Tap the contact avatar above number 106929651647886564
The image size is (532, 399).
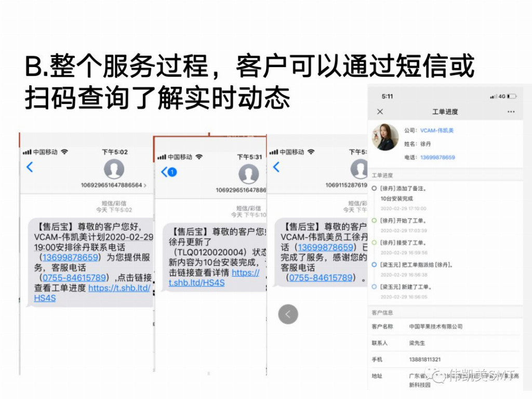click(x=114, y=169)
